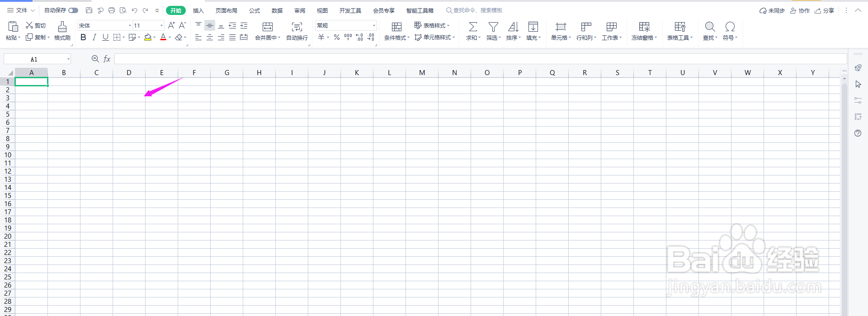The image size is (868, 316).
Task: Click the Decrease Indent icon
Action: point(232,25)
